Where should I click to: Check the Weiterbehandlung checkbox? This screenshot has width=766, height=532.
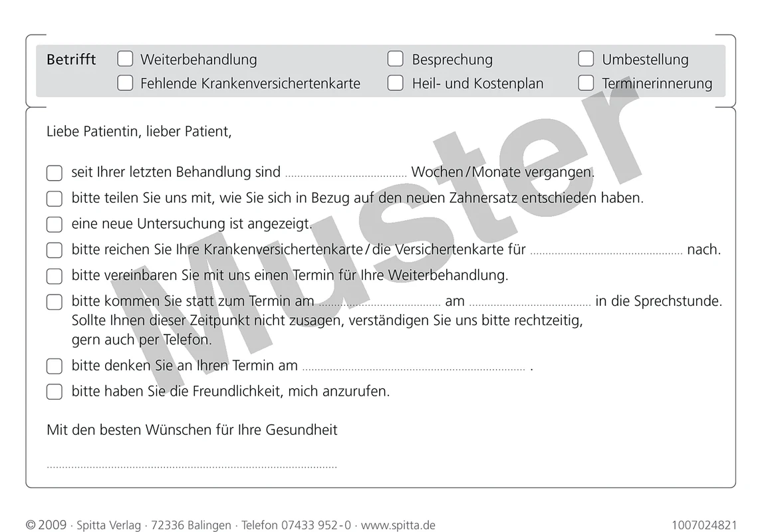tap(125, 59)
